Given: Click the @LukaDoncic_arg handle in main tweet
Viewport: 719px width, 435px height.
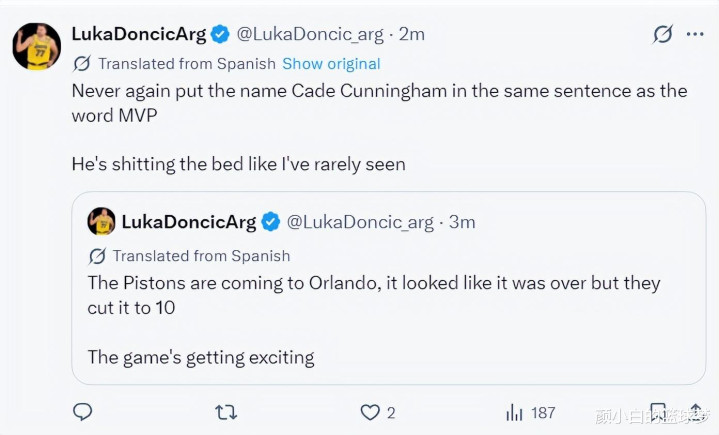Looking at the screenshot, I should 310,34.
